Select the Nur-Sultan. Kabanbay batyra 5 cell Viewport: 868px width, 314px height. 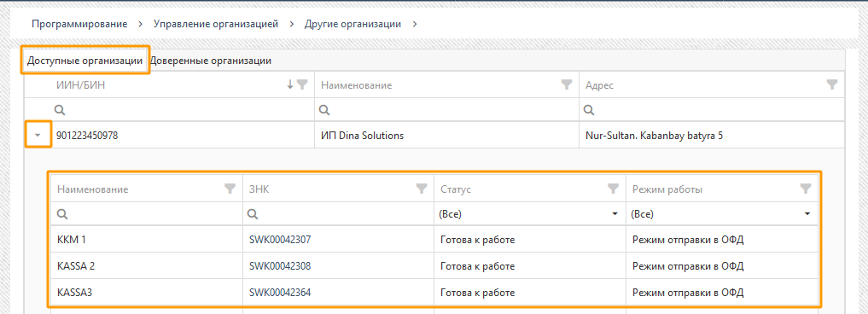tap(712, 135)
